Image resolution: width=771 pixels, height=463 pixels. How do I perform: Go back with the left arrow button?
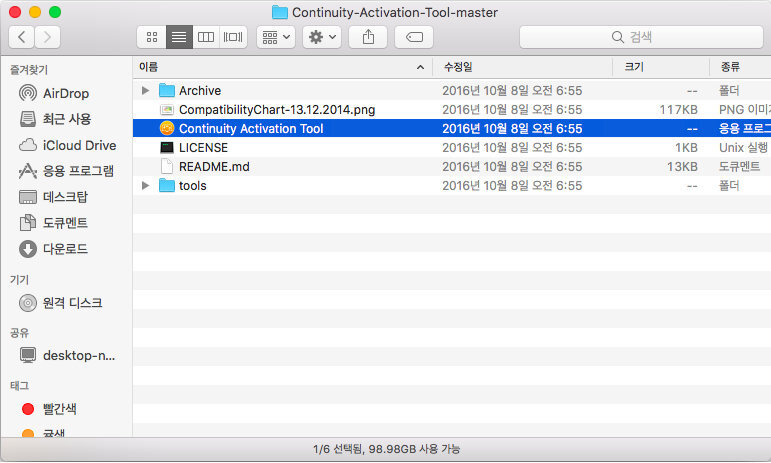(x=22, y=37)
